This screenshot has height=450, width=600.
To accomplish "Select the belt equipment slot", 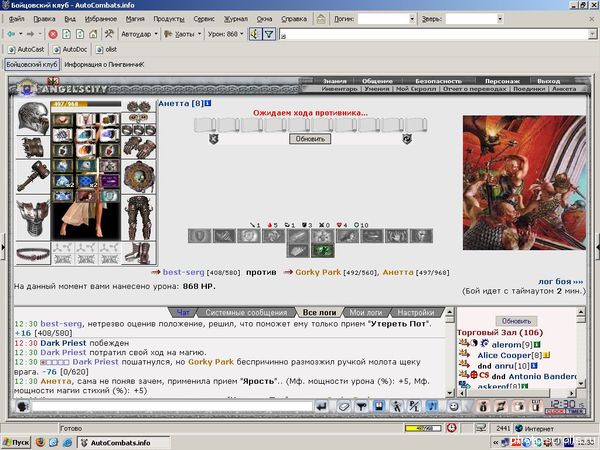I will [x=33, y=254].
